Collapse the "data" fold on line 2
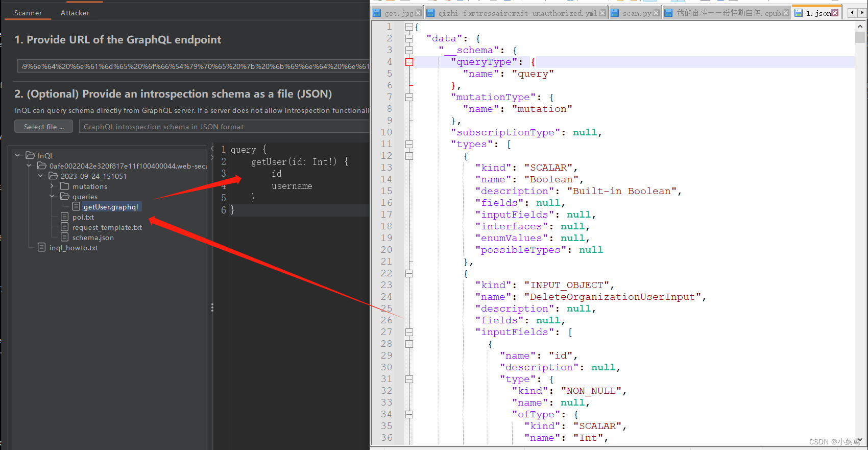The image size is (868, 450). pos(409,38)
